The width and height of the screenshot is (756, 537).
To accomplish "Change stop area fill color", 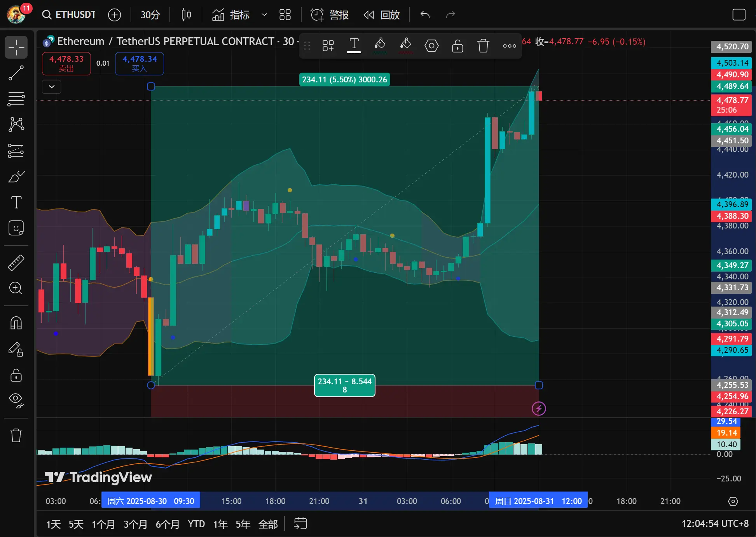I will click(x=405, y=46).
